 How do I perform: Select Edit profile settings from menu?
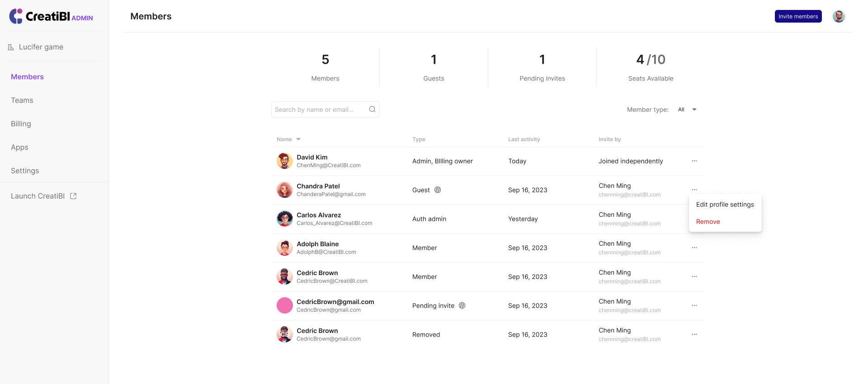pos(725,205)
